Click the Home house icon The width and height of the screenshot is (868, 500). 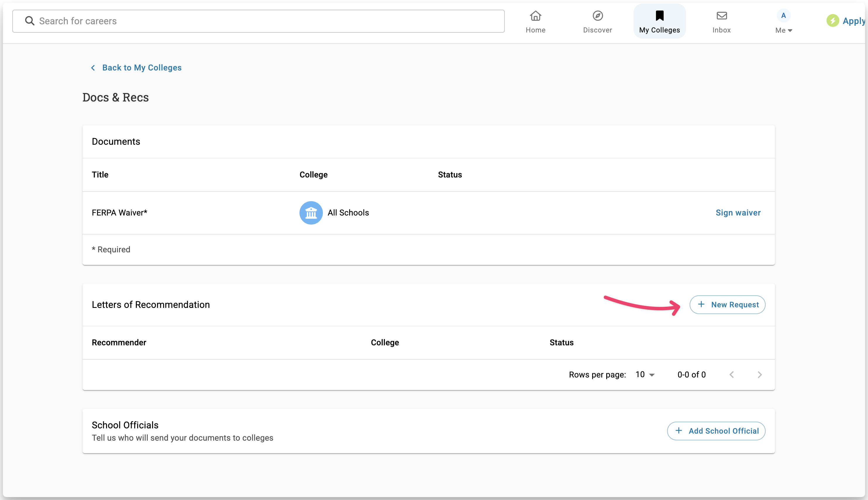click(x=535, y=16)
